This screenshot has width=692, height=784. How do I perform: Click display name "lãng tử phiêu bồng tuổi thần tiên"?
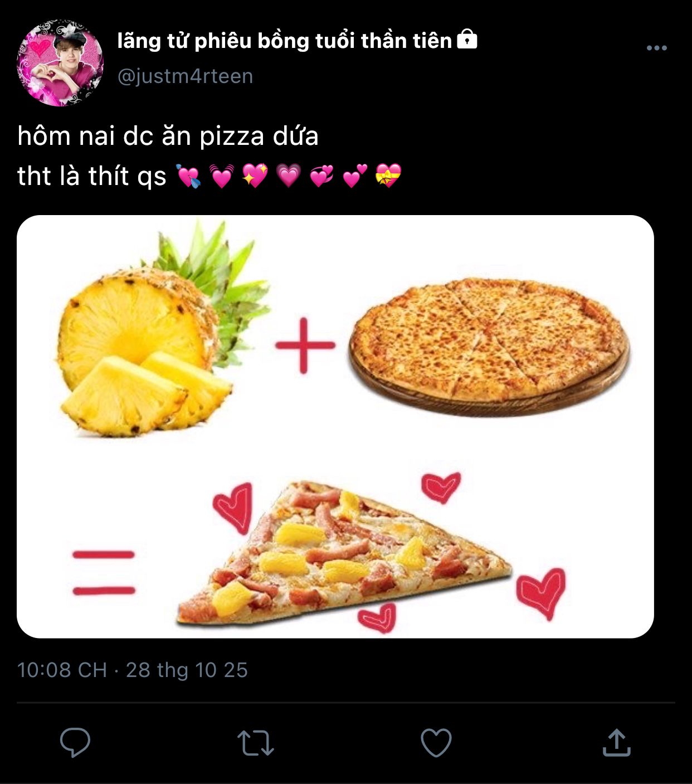tap(284, 41)
